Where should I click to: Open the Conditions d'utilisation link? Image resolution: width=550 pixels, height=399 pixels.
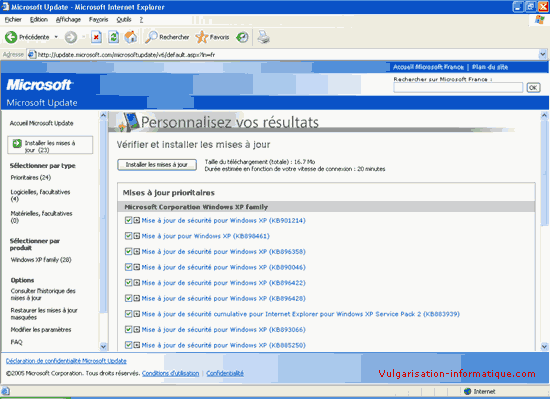pos(170,373)
